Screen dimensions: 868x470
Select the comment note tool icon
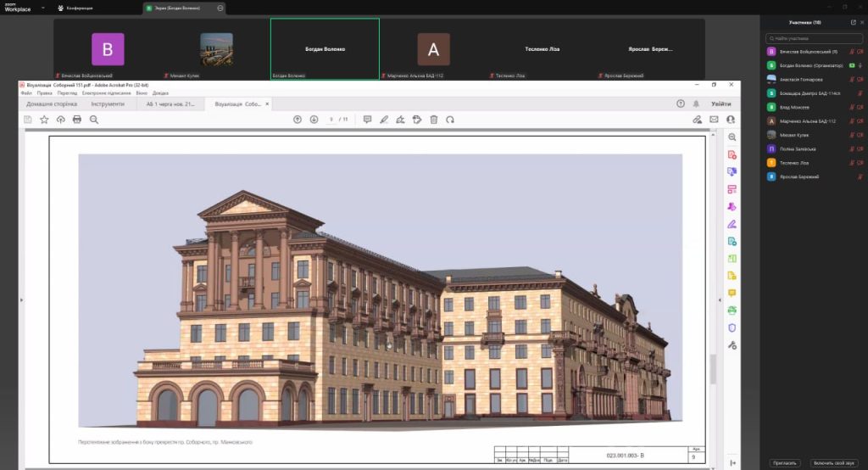367,120
